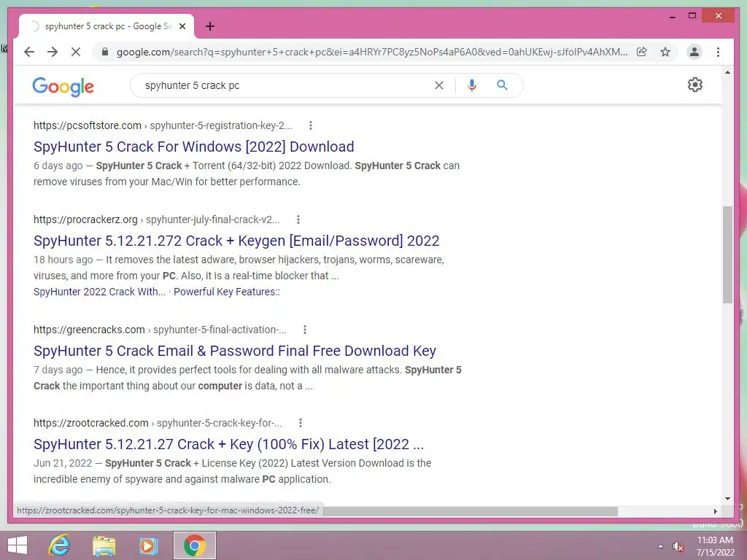Open SpyHunter 5.12.21.272 Crack + Keygen result

(236, 241)
